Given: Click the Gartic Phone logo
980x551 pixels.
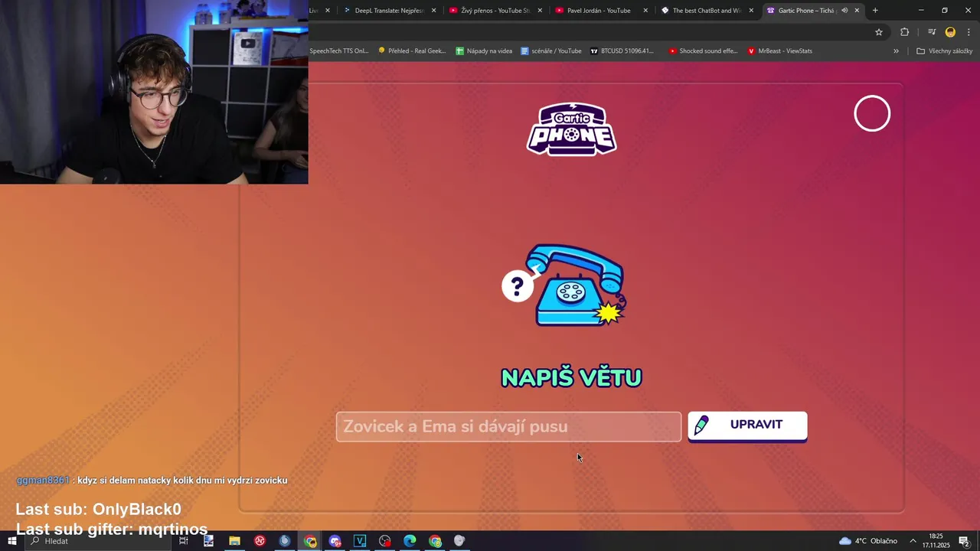Looking at the screenshot, I should point(571,129).
